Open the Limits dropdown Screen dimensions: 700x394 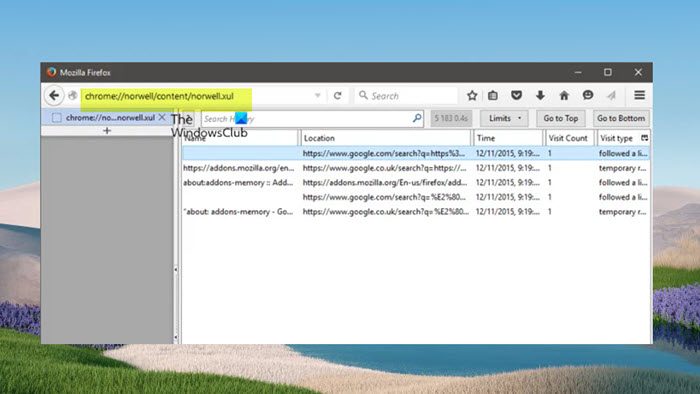(504, 118)
